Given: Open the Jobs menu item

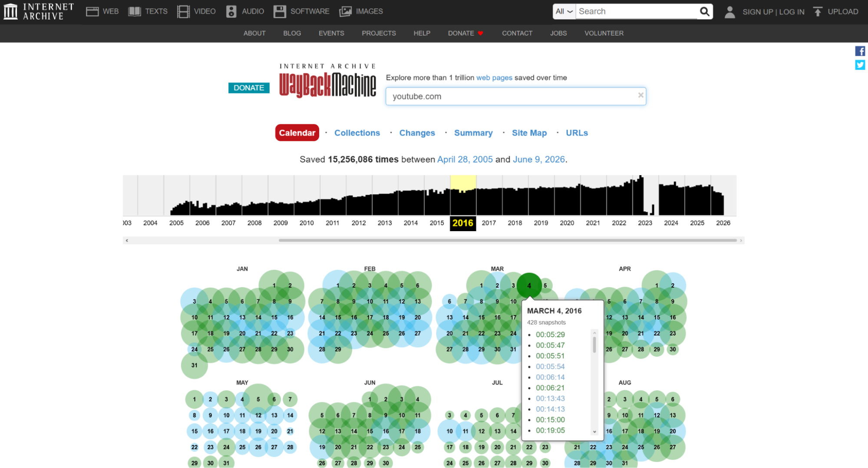Looking at the screenshot, I should [558, 33].
